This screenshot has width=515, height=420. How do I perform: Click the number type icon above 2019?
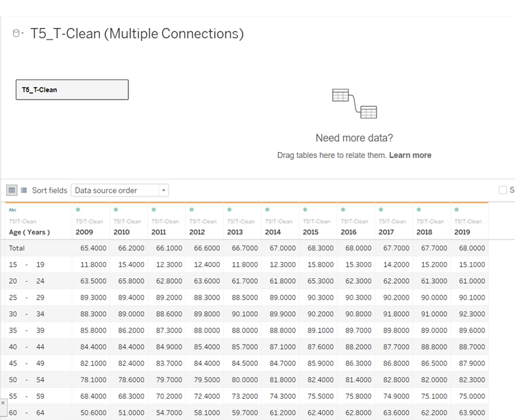[x=457, y=210]
